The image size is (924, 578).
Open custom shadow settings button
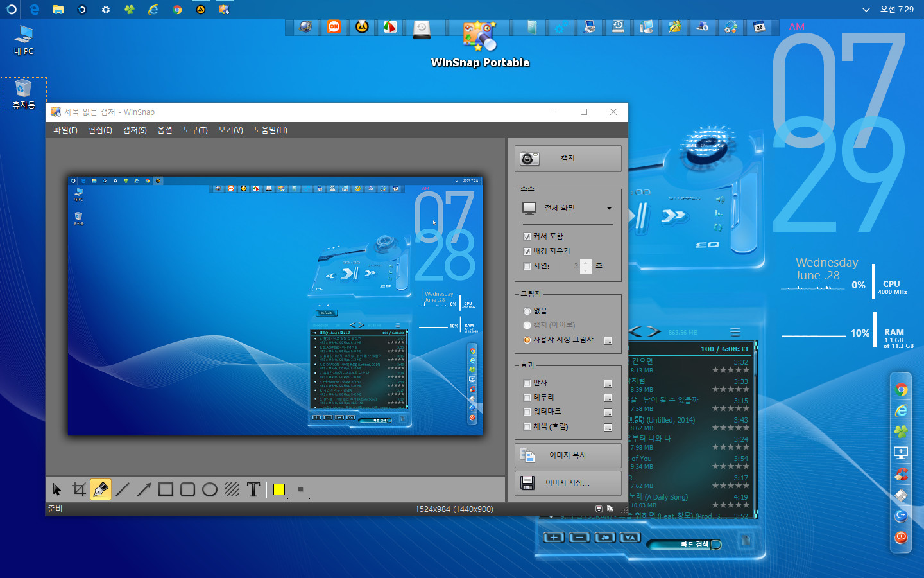[x=608, y=340]
